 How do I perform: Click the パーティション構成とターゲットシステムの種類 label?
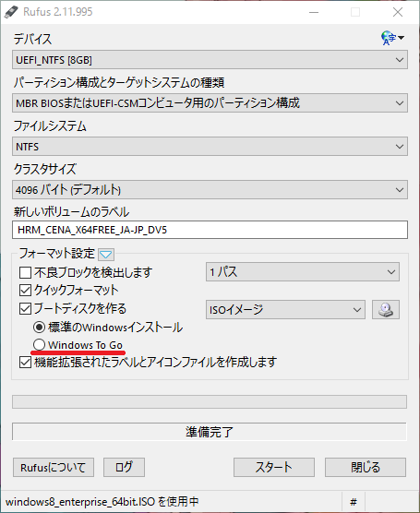tap(119, 82)
